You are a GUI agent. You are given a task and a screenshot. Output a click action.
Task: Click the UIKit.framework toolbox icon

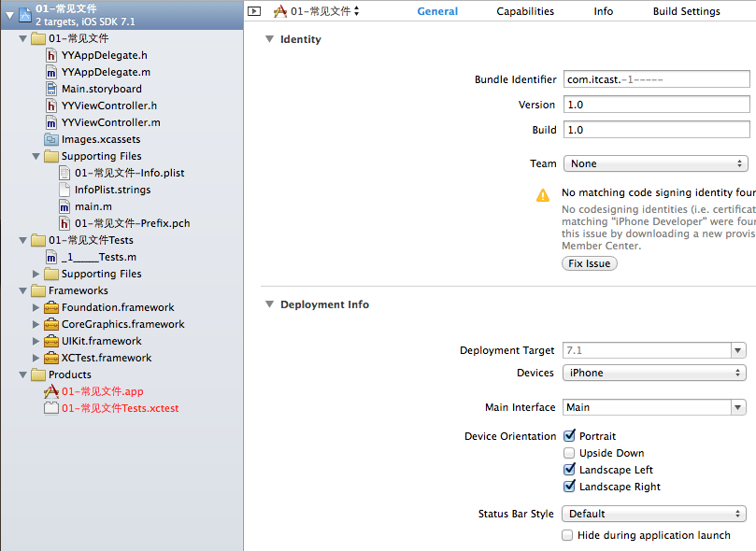pyautogui.click(x=51, y=341)
